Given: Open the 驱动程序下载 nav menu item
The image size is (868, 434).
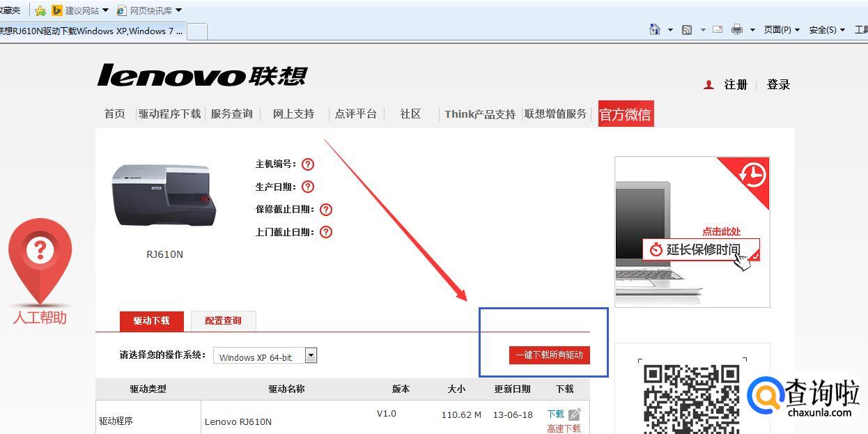Looking at the screenshot, I should pos(169,114).
